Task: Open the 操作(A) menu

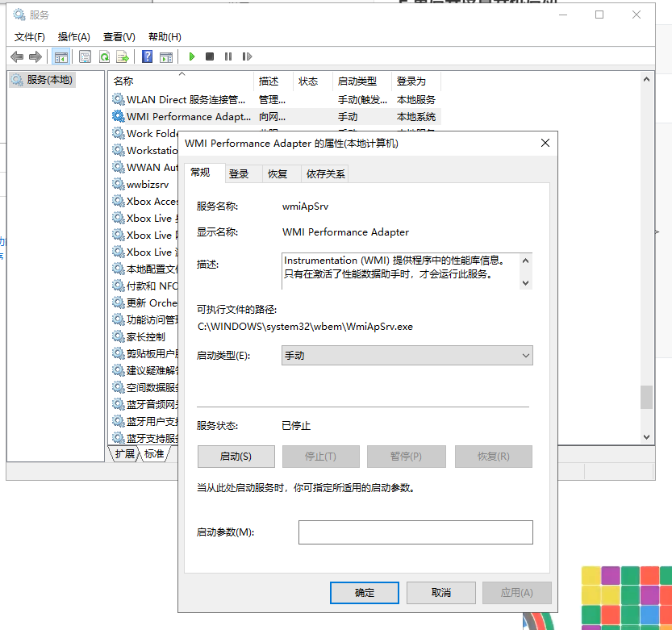Action: click(74, 36)
